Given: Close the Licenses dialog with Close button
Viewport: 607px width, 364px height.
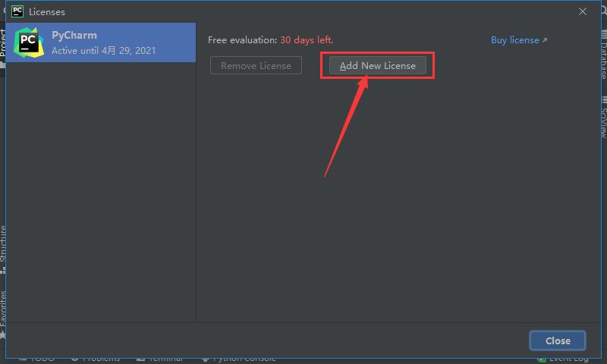Looking at the screenshot, I should pyautogui.click(x=558, y=340).
